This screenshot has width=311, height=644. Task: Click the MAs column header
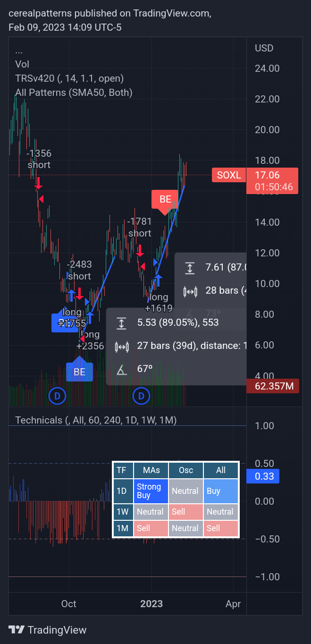(x=151, y=470)
